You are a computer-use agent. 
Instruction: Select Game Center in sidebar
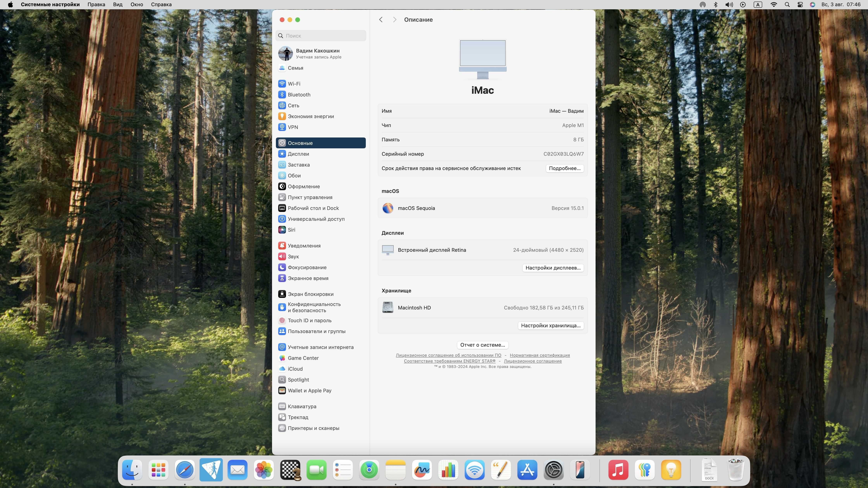pyautogui.click(x=320, y=358)
